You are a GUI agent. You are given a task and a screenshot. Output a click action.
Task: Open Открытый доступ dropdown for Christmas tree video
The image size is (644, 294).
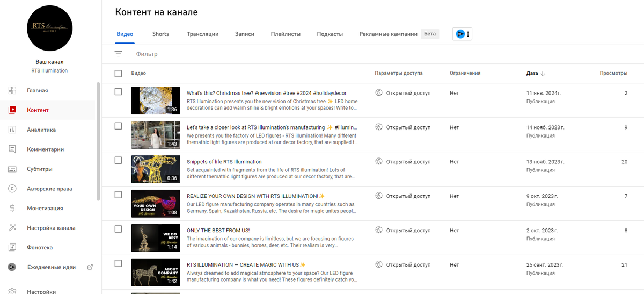click(x=408, y=93)
